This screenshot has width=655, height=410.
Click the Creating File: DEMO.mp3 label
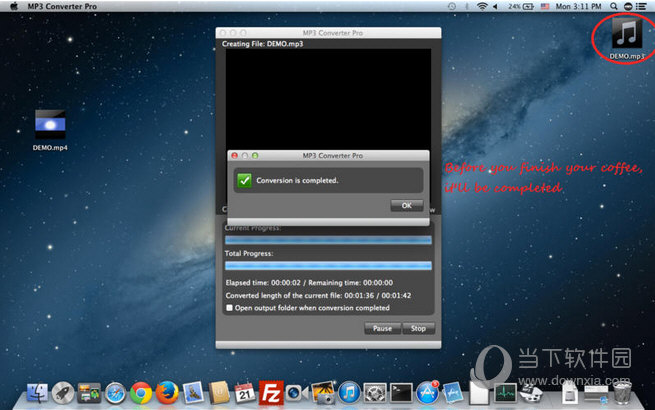262,43
